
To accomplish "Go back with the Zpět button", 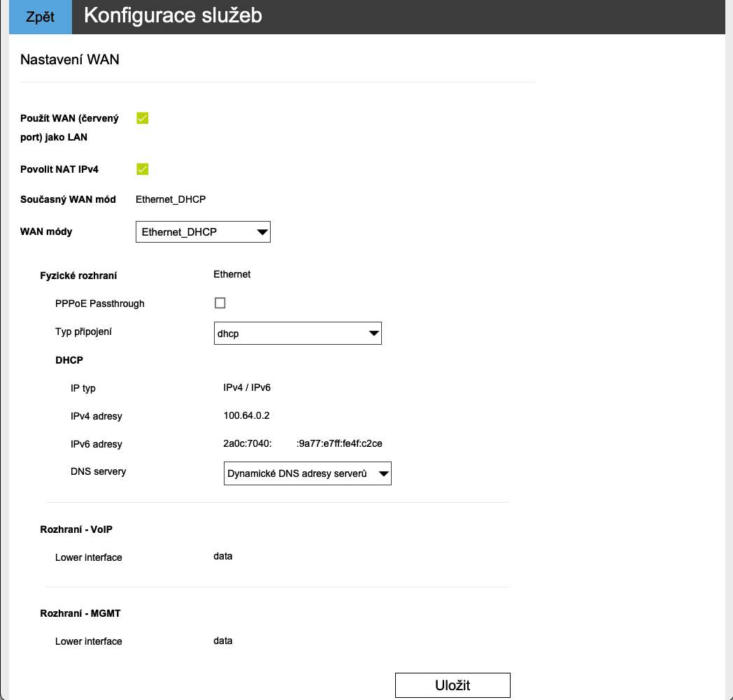I will (40, 17).
